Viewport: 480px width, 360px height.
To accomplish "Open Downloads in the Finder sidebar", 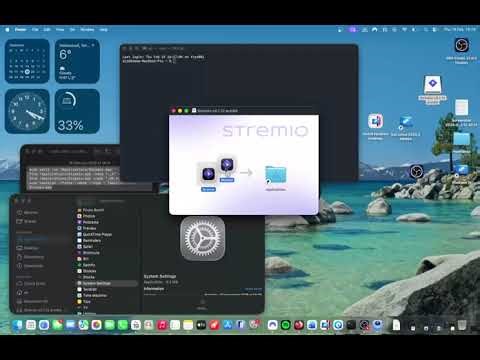I will [x=30, y=266].
